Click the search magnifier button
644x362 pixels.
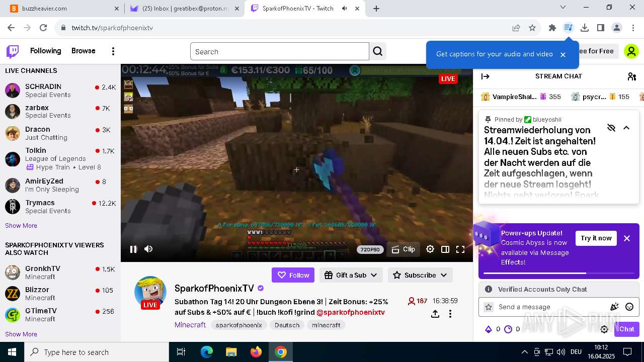tap(378, 51)
